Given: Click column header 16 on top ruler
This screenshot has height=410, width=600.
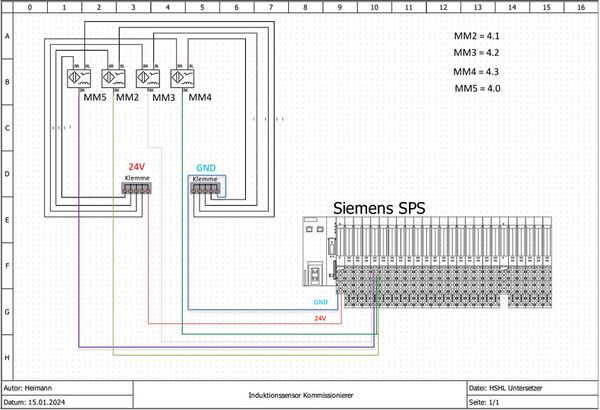Looking at the screenshot, I should [580, 7].
